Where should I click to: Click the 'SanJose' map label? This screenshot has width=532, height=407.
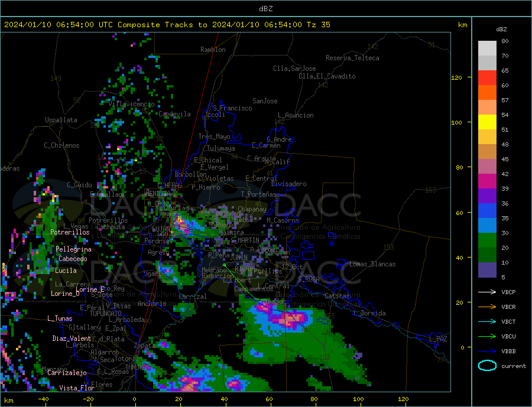click(265, 101)
